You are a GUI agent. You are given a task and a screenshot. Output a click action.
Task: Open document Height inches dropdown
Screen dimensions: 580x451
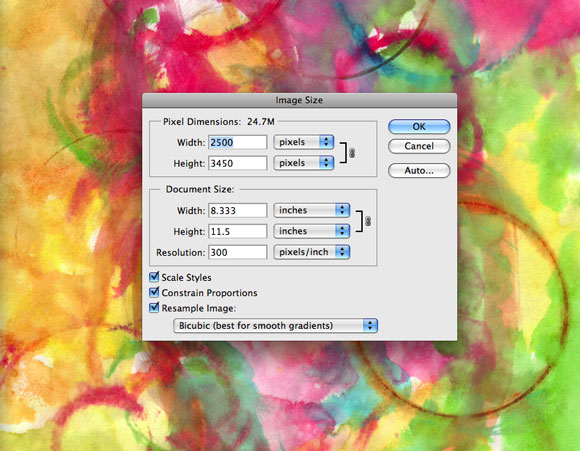tap(311, 231)
